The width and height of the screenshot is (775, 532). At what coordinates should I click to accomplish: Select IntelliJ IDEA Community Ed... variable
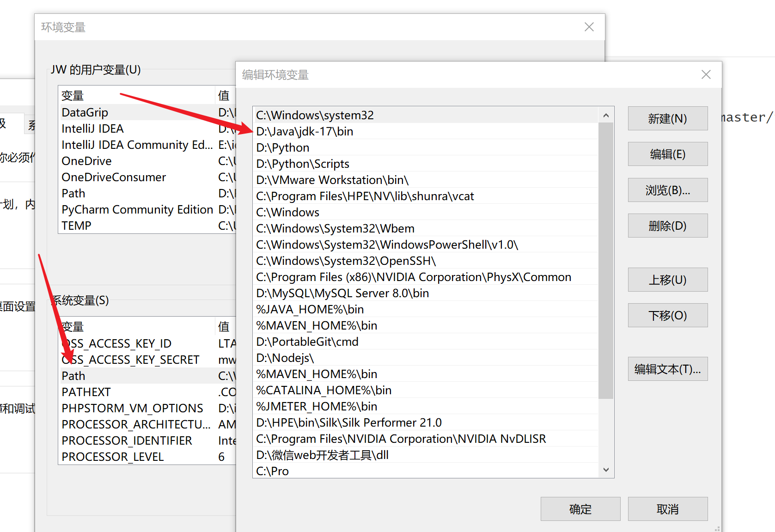pyautogui.click(x=147, y=145)
